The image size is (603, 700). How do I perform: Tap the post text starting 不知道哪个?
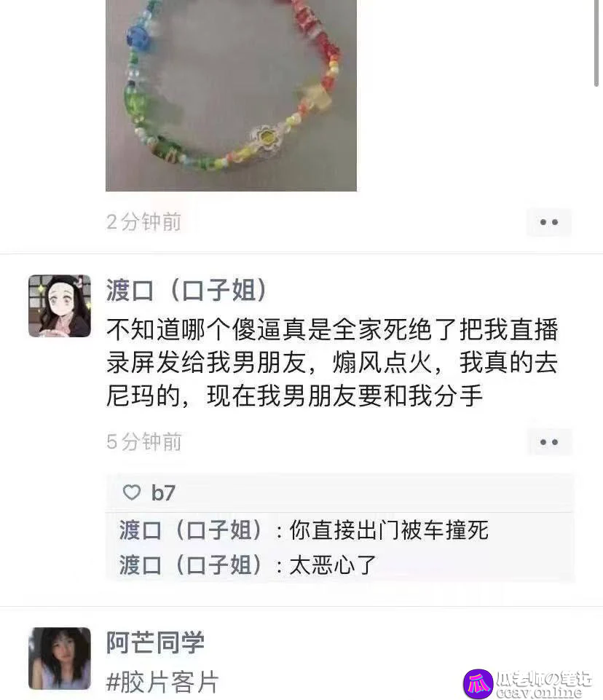[332, 363]
